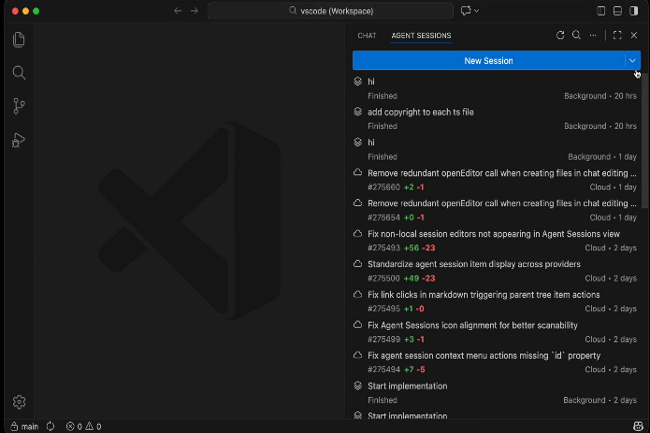
Task: Start a New Session
Action: [x=489, y=60]
